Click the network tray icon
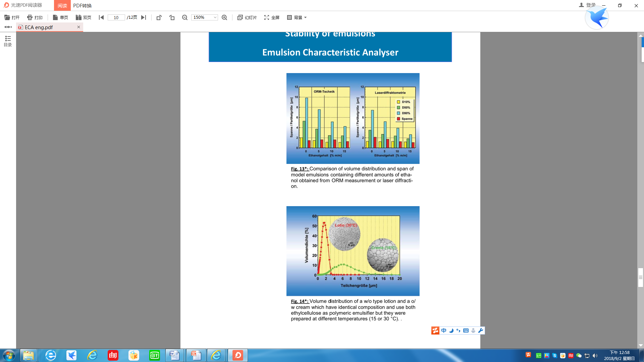This screenshot has width=644, height=362. click(587, 356)
